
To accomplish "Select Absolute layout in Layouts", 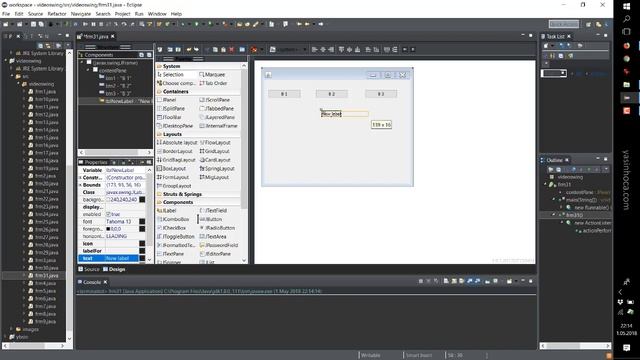I will pyautogui.click(x=177, y=143).
